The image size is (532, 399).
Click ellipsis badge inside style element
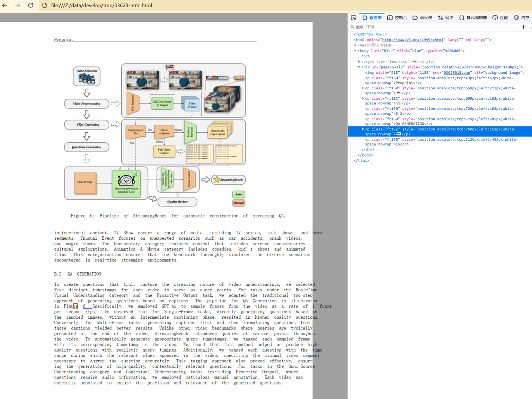click(x=414, y=62)
